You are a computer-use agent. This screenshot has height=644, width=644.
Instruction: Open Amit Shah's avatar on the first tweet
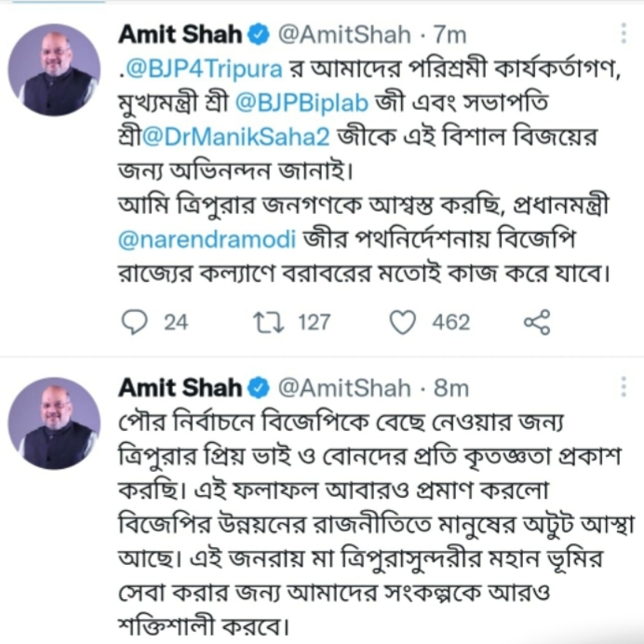[x=54, y=70]
